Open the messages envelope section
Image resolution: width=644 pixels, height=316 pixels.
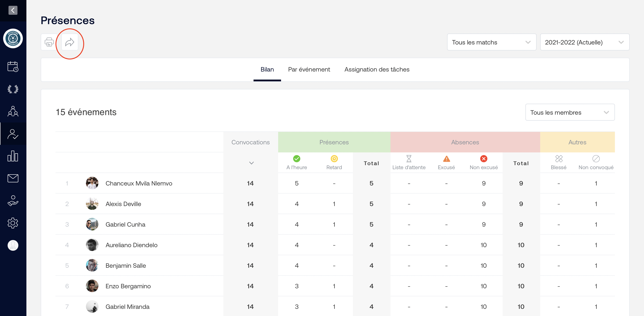click(13, 178)
